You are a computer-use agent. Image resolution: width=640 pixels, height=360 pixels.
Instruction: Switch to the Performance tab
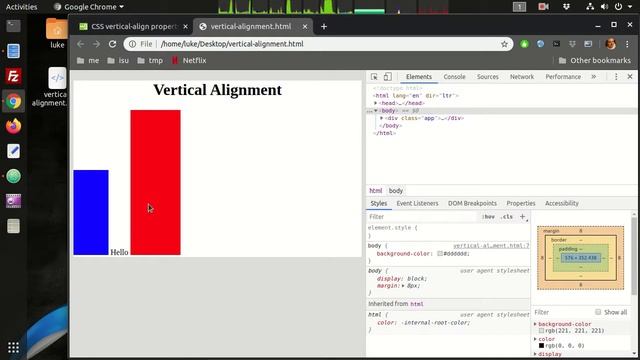pyautogui.click(x=563, y=77)
